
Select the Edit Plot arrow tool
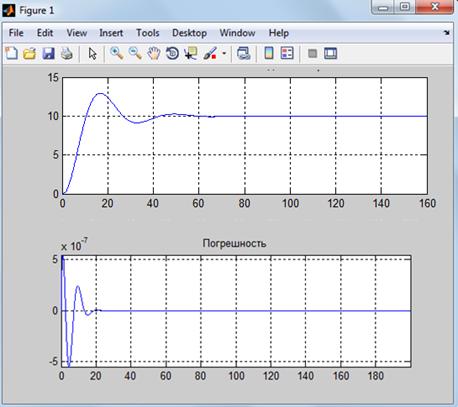[92, 53]
